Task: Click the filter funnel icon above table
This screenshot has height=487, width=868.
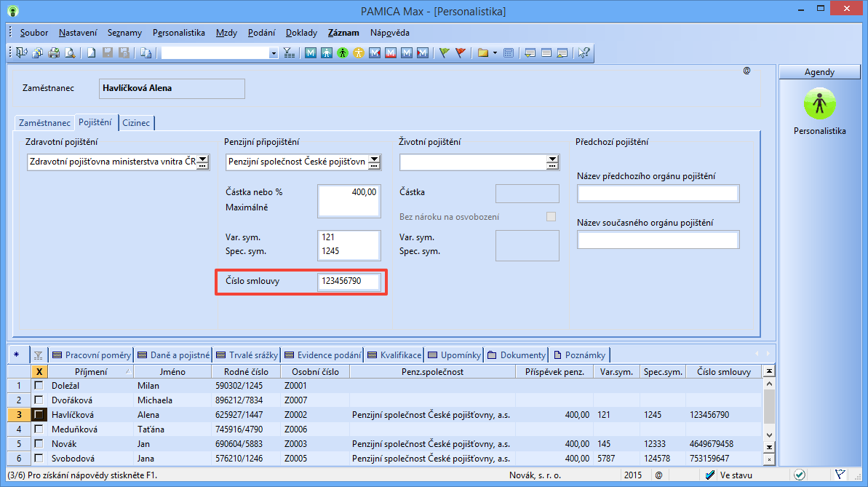Action: (x=38, y=355)
